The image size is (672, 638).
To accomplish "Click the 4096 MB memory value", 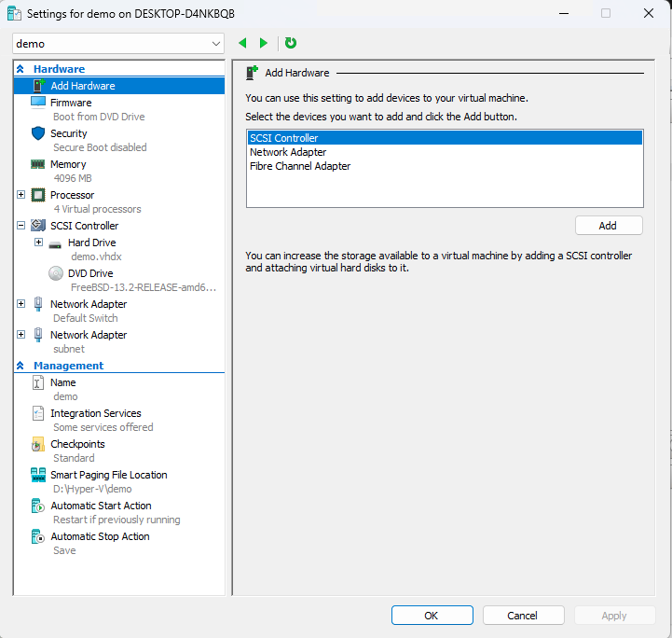I will point(73,178).
